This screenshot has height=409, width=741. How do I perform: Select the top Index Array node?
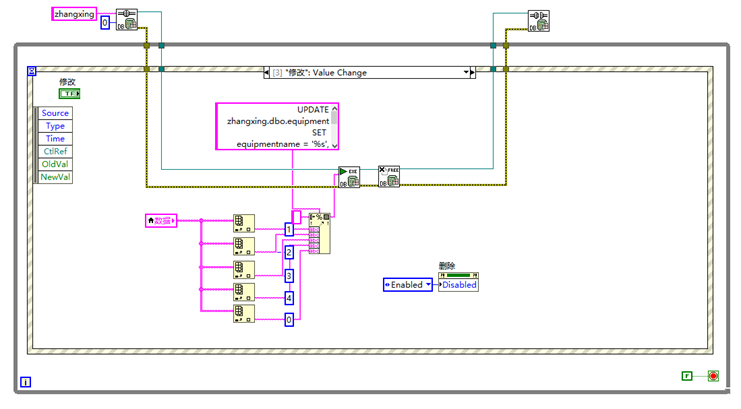coord(244,223)
